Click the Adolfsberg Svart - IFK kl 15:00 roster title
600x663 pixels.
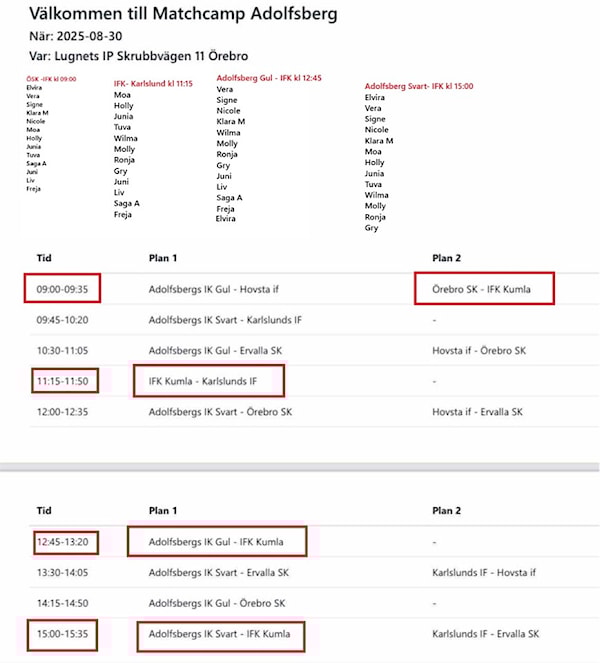tap(419, 86)
